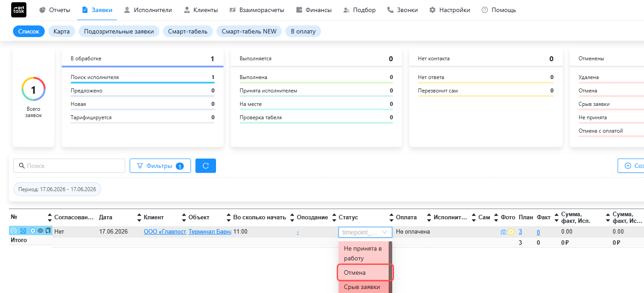Click the Всего заявок donut chart
Screen dimensions: 644x293
33,89
